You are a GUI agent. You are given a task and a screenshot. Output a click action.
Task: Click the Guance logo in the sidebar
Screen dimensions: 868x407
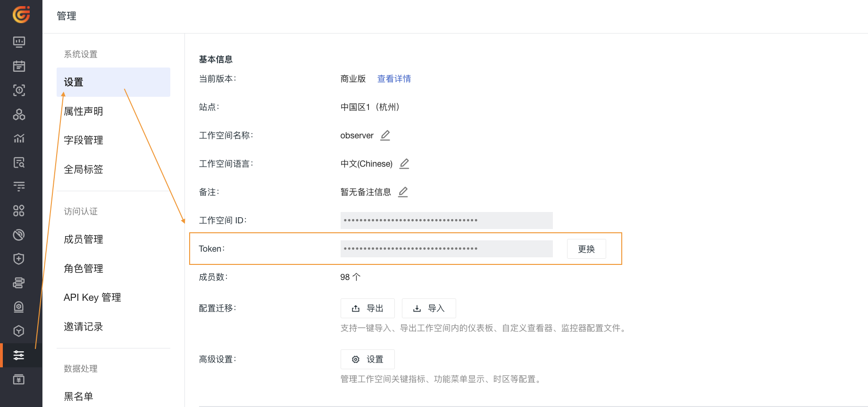[x=21, y=15]
